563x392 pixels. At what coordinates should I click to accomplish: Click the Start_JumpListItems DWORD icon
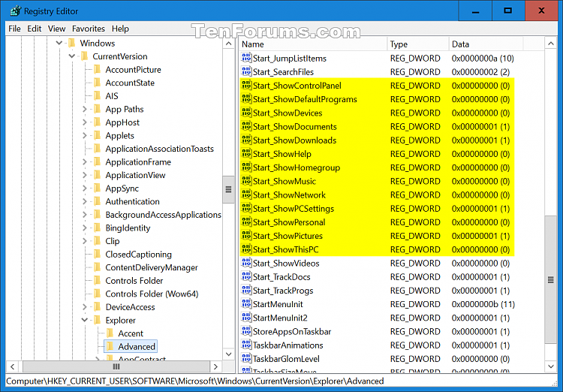click(246, 58)
